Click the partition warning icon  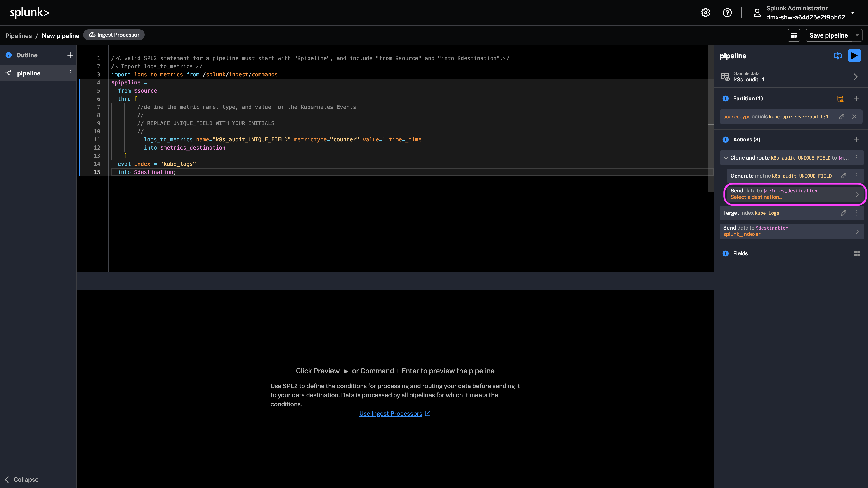(x=840, y=99)
